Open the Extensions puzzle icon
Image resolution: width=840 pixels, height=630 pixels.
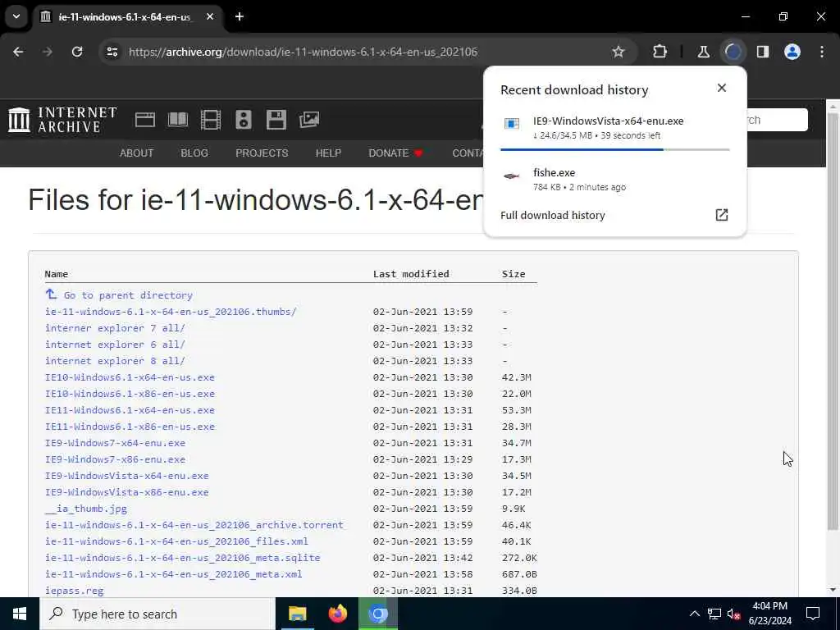pyautogui.click(x=660, y=52)
